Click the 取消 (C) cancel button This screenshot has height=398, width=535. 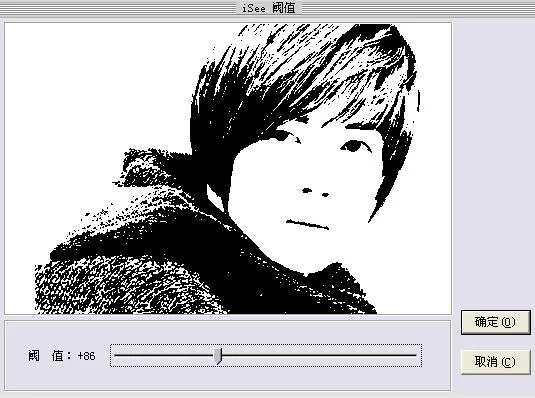pyautogui.click(x=495, y=362)
